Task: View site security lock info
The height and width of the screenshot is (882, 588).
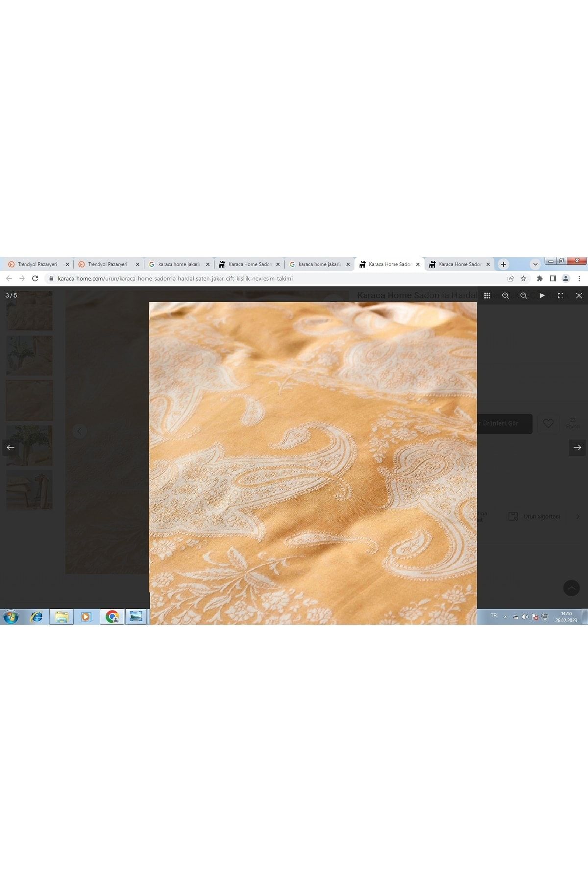Action: click(51, 278)
